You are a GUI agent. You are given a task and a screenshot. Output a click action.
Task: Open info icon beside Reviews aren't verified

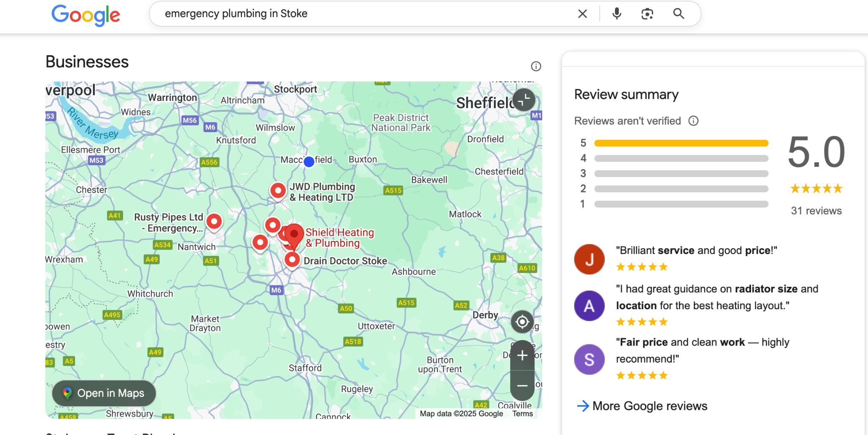693,121
